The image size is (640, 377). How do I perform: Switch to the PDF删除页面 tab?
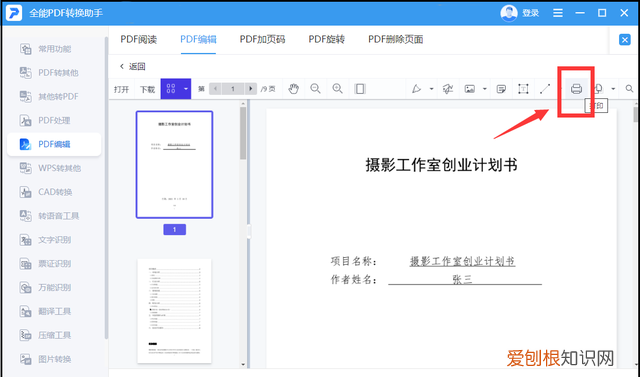pyautogui.click(x=396, y=39)
